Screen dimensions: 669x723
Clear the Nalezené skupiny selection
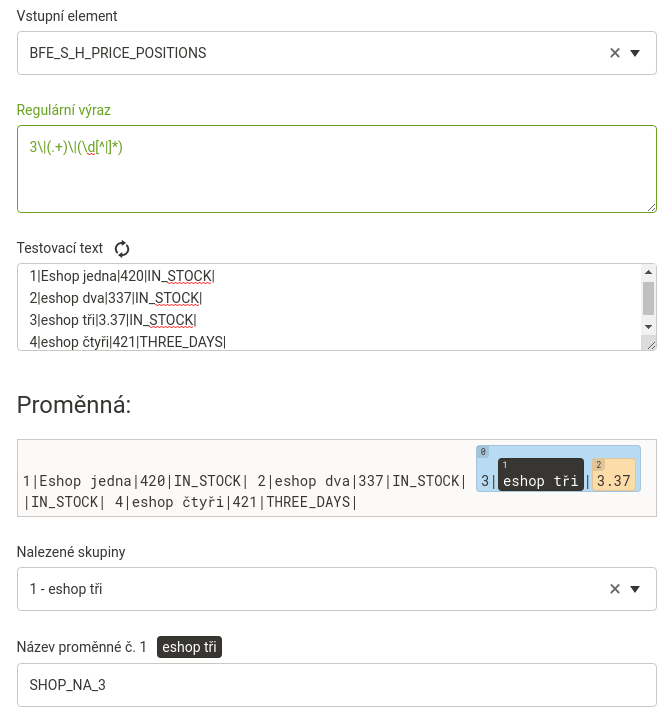click(615, 589)
